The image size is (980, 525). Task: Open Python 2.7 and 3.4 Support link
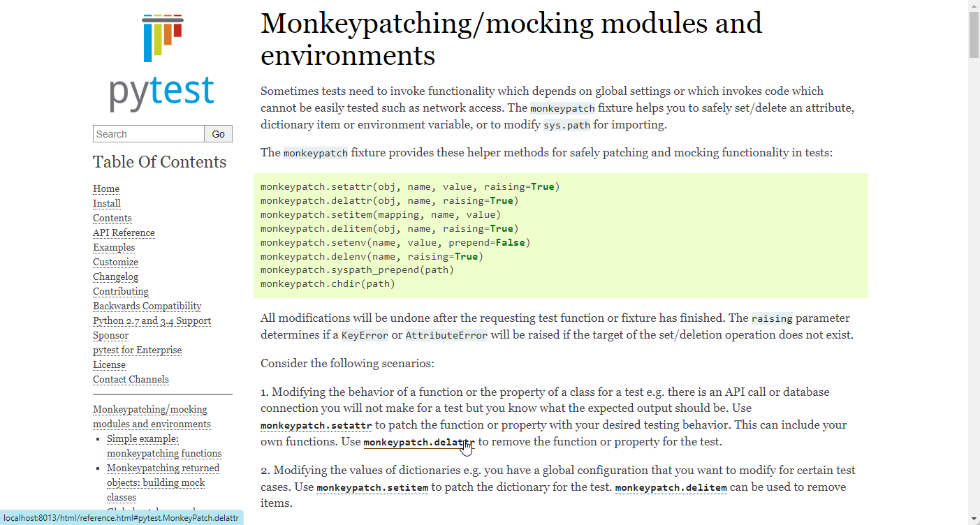(152, 320)
